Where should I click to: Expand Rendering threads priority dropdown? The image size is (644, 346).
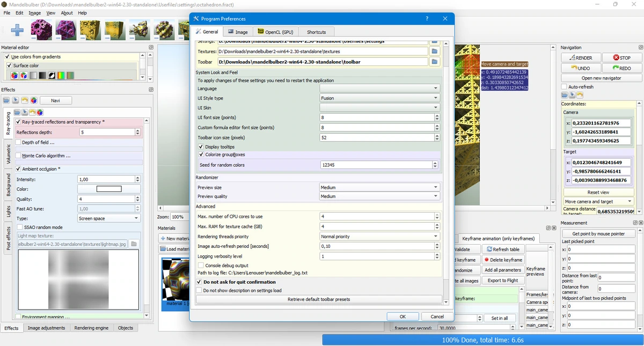[379, 237]
